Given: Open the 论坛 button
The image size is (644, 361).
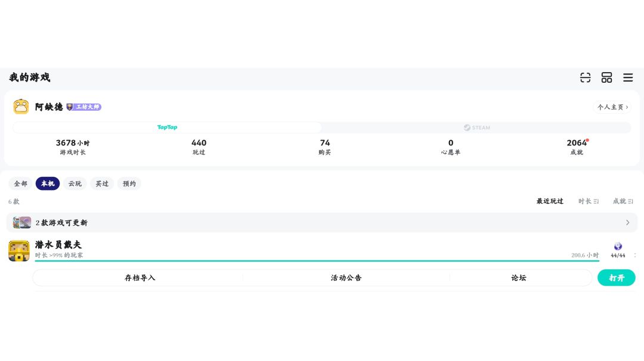Looking at the screenshot, I should click(518, 278).
